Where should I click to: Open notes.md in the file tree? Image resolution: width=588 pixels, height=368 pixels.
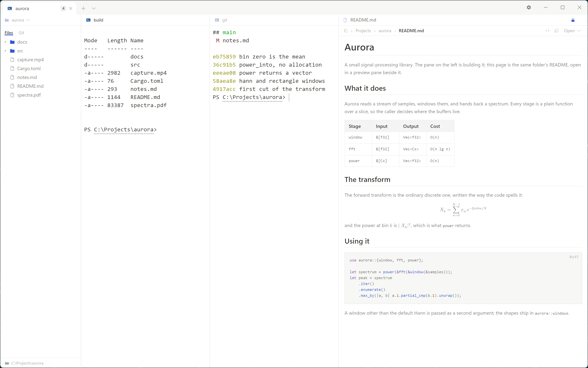tap(27, 77)
